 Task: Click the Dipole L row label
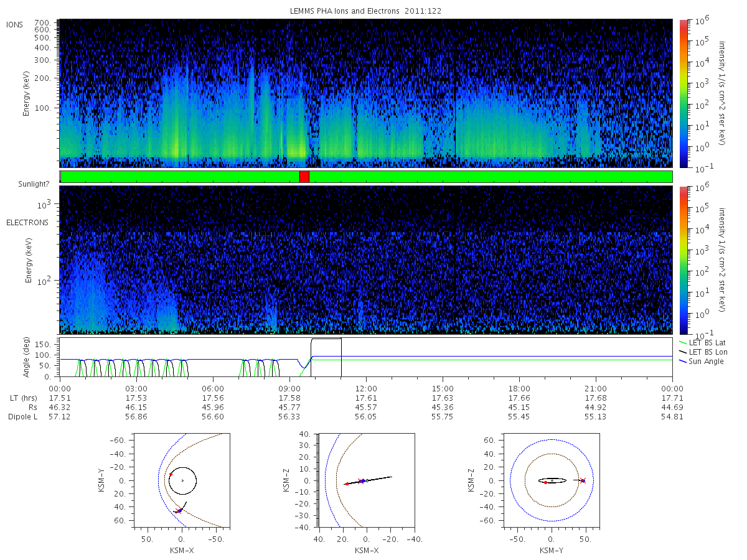[22, 417]
